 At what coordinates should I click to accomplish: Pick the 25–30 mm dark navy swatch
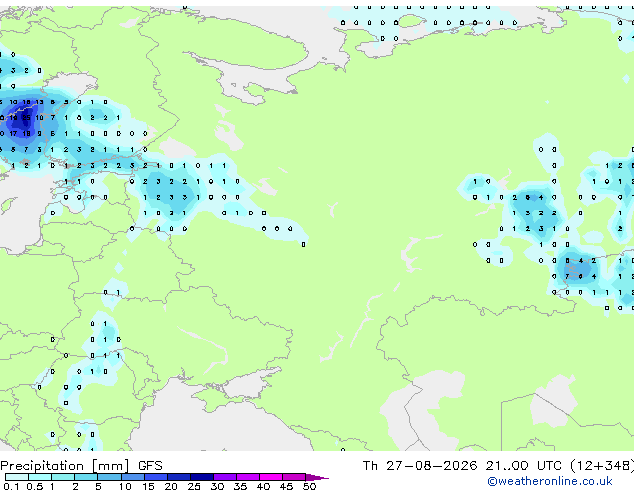tap(202, 477)
